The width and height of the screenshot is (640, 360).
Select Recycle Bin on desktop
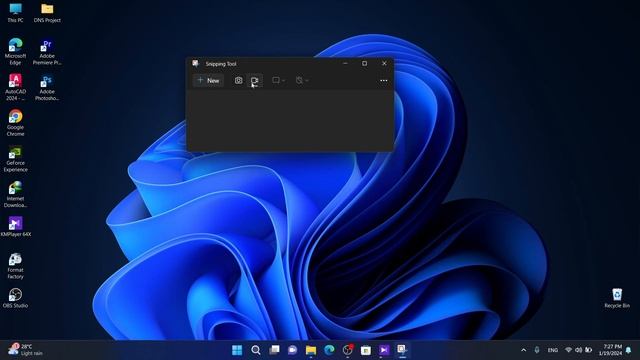(x=617, y=298)
